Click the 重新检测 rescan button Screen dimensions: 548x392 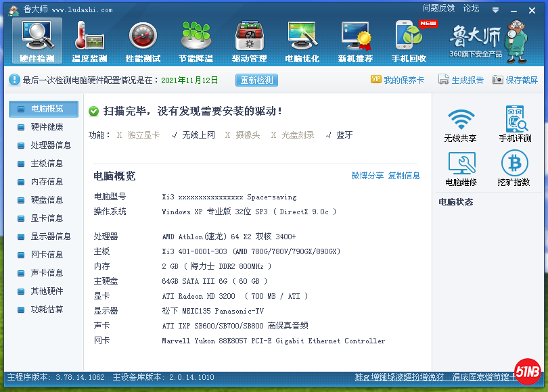[x=257, y=80]
